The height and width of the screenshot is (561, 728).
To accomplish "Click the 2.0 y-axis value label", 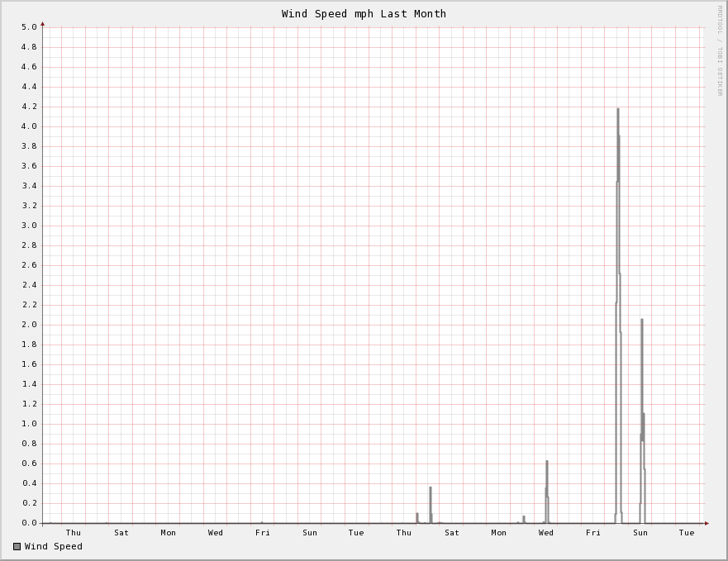I will [29, 325].
